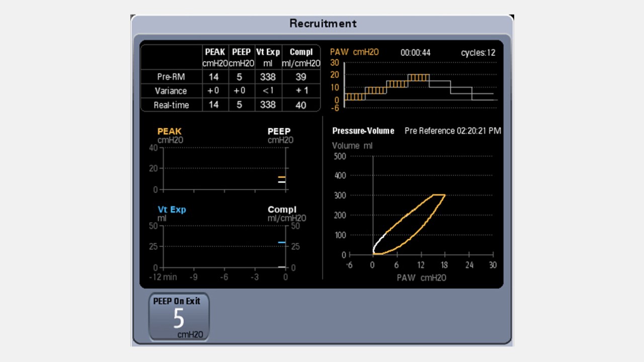This screenshot has height=362, width=644.
Task: Click the blue Vt Exp trend label
Action: click(172, 210)
